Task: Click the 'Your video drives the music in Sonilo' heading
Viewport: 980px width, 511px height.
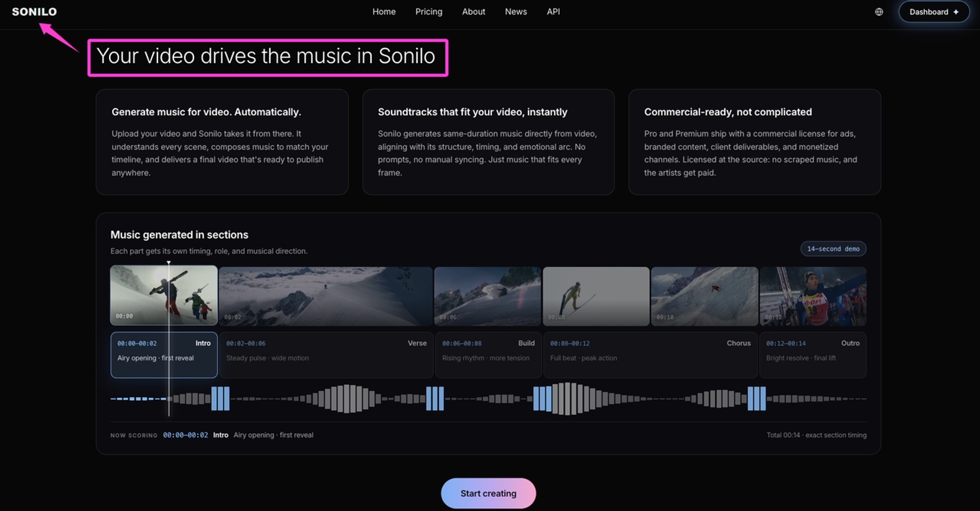Action: pyautogui.click(x=266, y=56)
